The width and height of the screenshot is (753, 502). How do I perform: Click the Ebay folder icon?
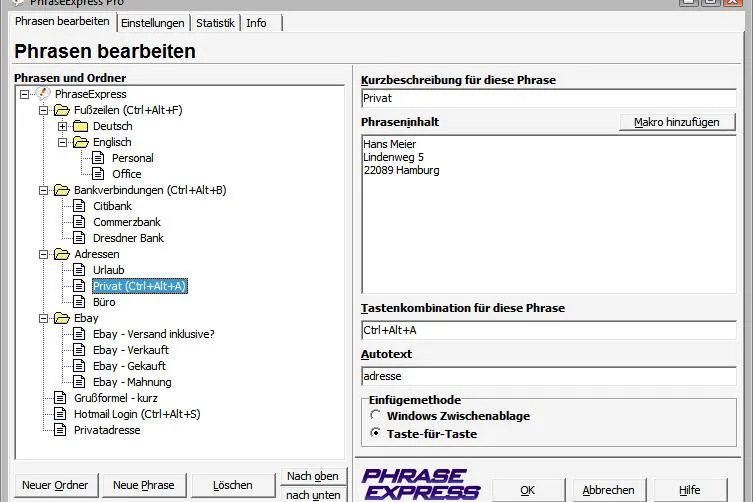[x=61, y=318]
